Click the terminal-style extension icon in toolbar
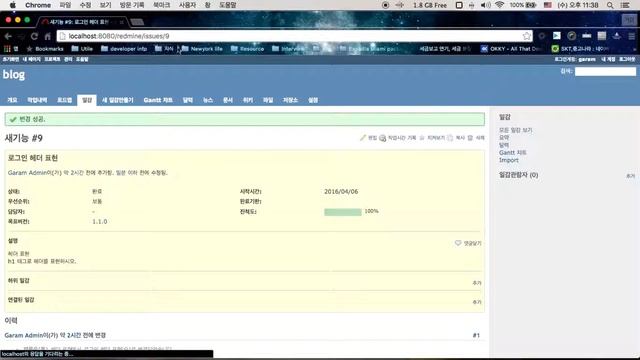This screenshot has height=360, width=640. coord(557,36)
